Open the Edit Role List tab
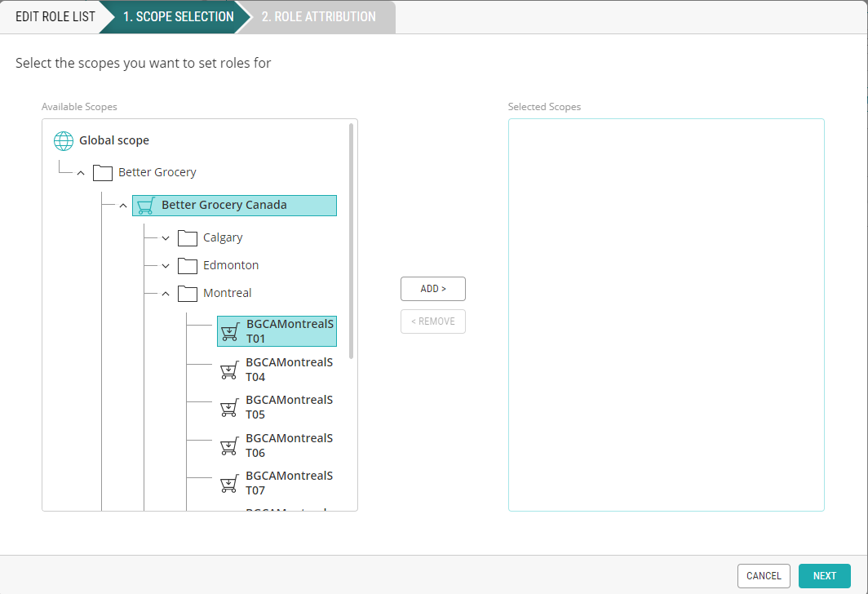This screenshot has width=868, height=594. click(55, 16)
